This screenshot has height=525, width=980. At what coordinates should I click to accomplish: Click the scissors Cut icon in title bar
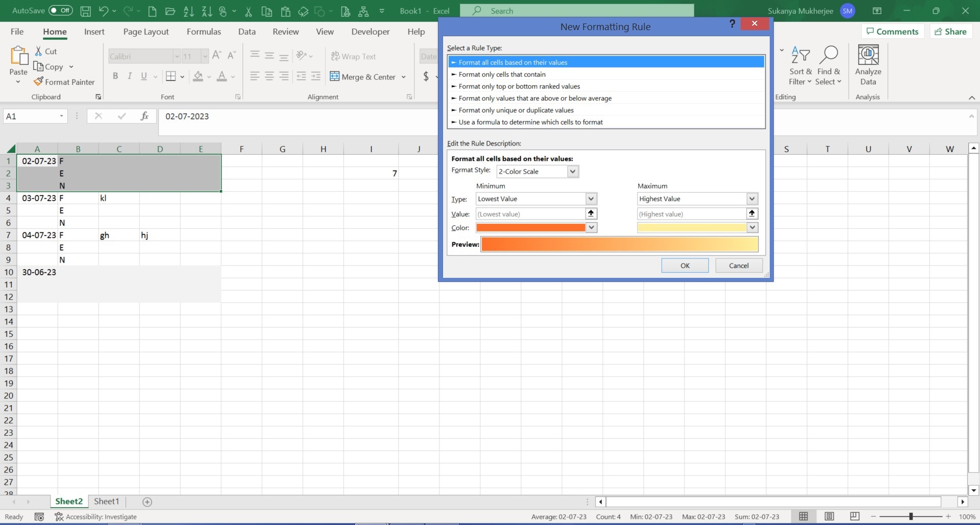tap(249, 11)
